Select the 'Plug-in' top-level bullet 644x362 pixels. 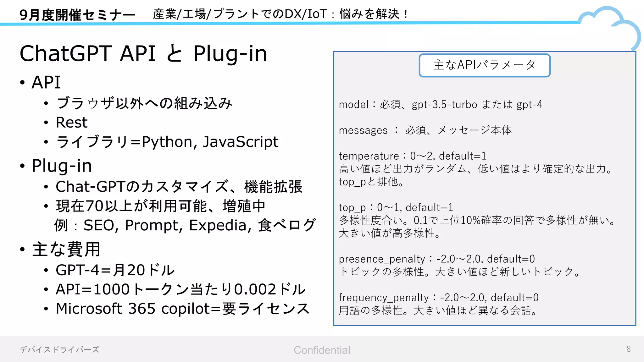[62, 166]
